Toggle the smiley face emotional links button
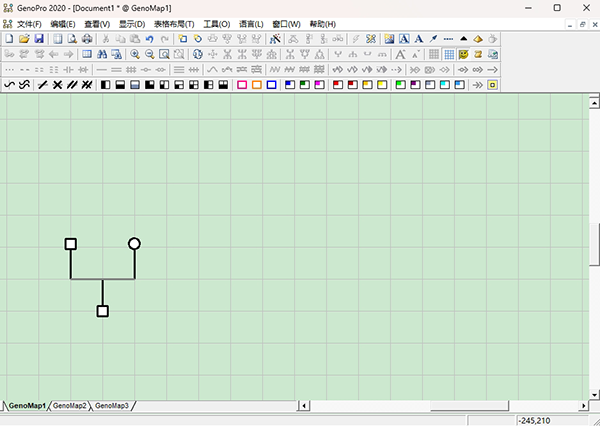Screen dimensions: 600x426 [x=463, y=54]
